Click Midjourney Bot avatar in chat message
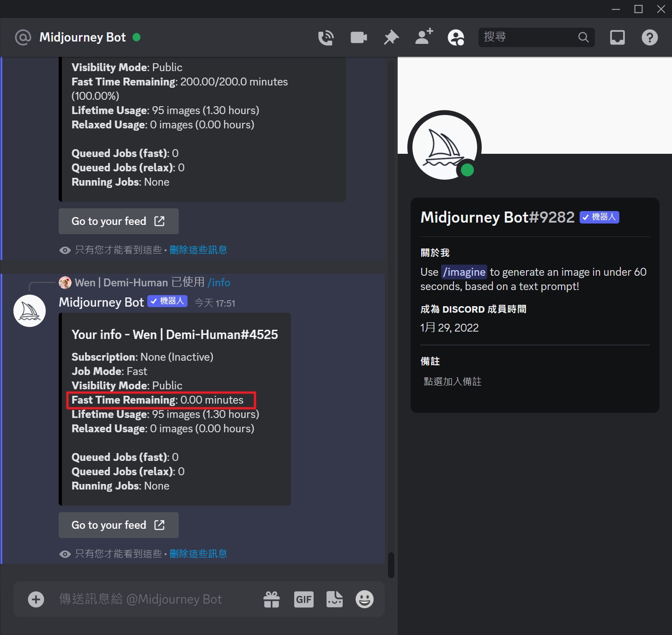The height and width of the screenshot is (635, 672). click(x=30, y=311)
